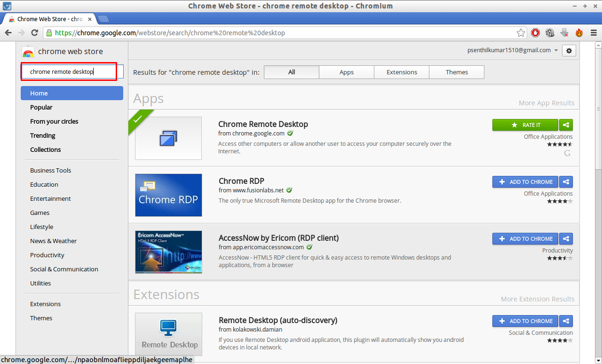The height and width of the screenshot is (364, 602).
Task: Share Remote Desktop (auto-discovery) extension
Action: click(566, 321)
